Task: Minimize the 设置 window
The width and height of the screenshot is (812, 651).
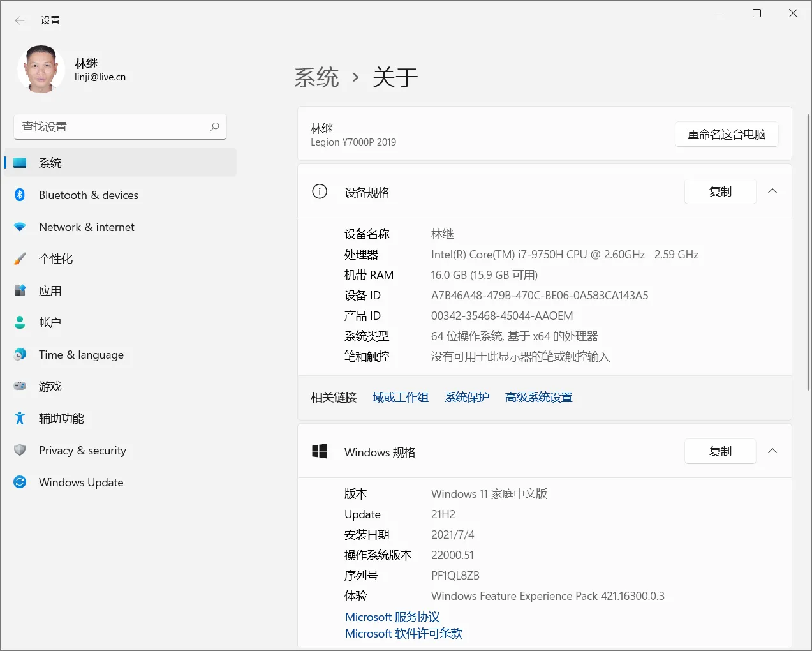Action: coord(721,13)
